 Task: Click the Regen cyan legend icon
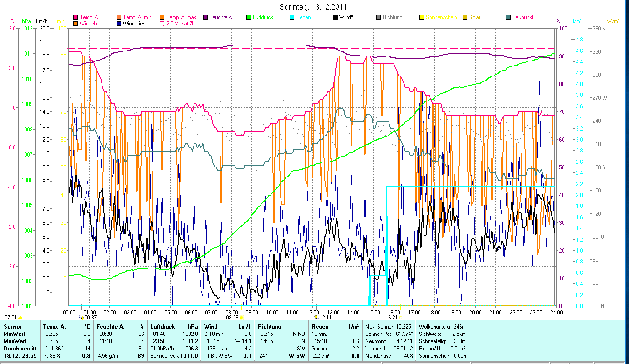tap(292, 17)
